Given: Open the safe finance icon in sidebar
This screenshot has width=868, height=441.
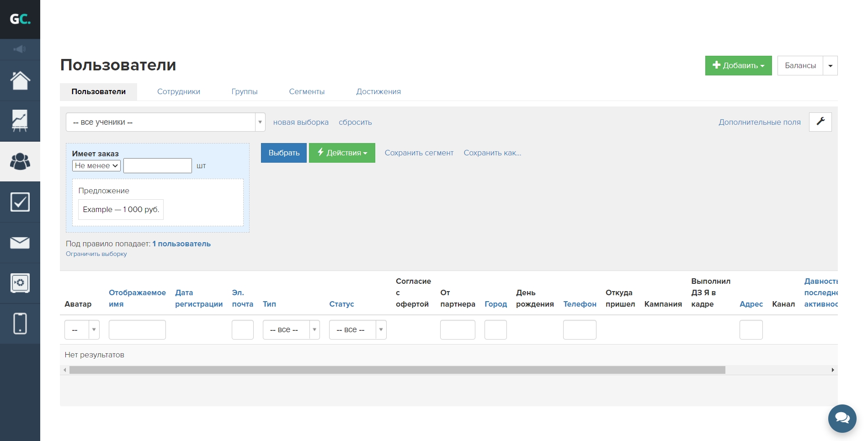Looking at the screenshot, I should pos(20,283).
